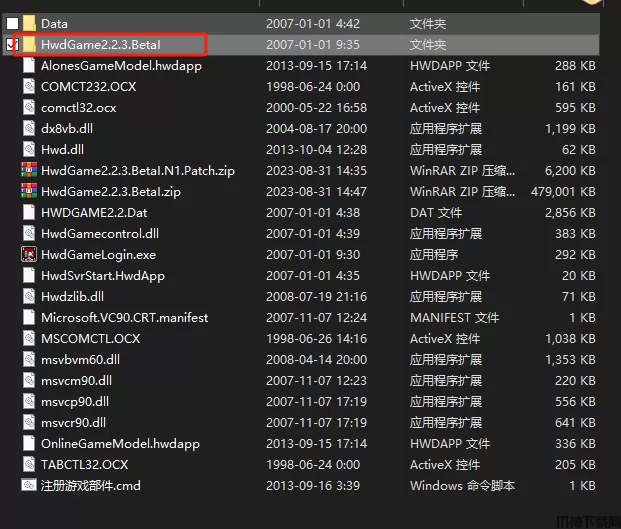Select the file name msvcm90.dll
Viewport: 621px width, 529px height.
(76, 381)
